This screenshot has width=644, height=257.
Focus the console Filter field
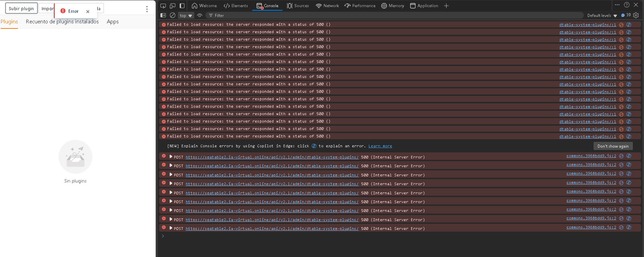(x=394, y=16)
